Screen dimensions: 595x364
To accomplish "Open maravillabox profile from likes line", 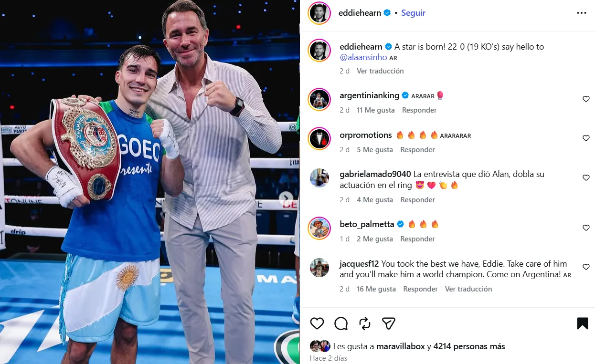I will (x=400, y=346).
